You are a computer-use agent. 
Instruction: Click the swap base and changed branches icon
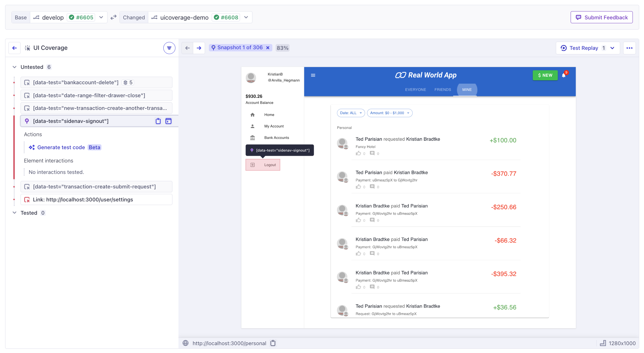point(114,18)
